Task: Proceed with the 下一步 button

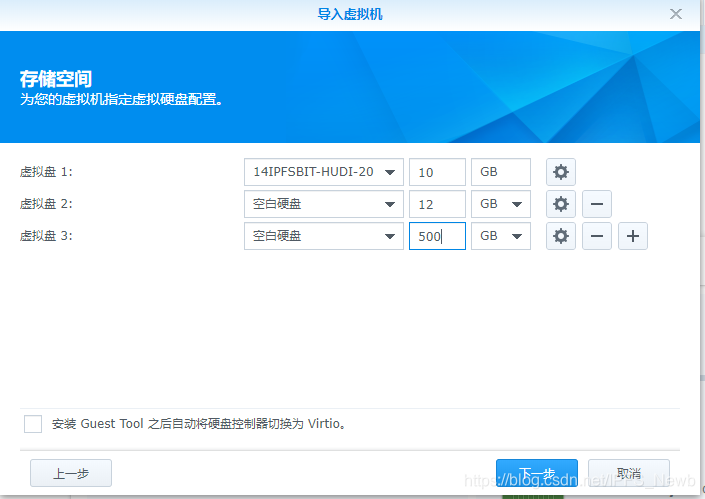Action: 537,473
